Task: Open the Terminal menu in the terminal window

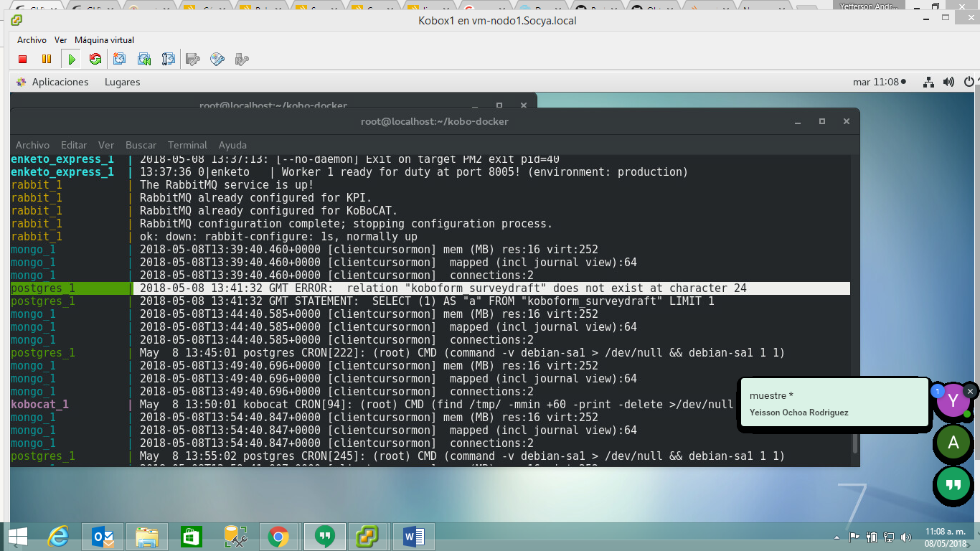Action: point(187,144)
